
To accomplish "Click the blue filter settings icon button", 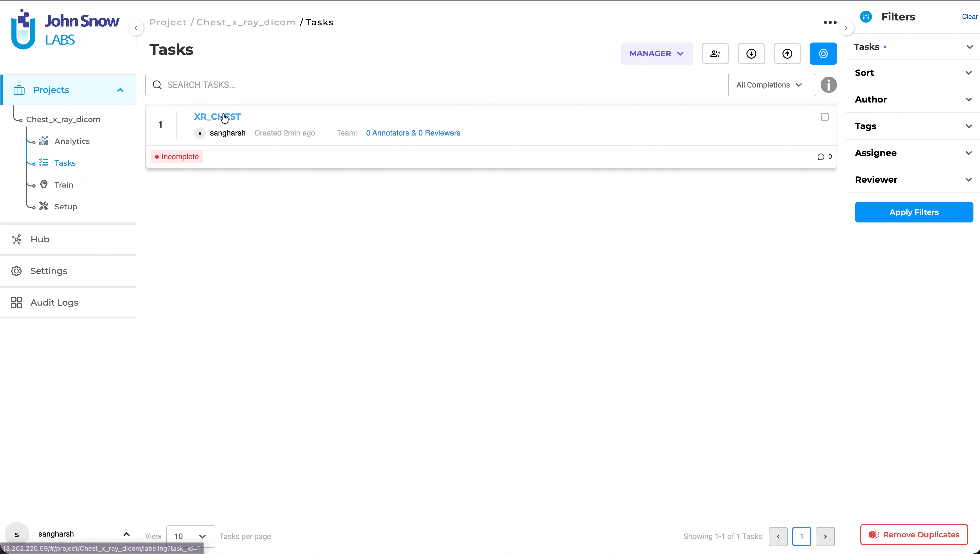I will [x=823, y=54].
